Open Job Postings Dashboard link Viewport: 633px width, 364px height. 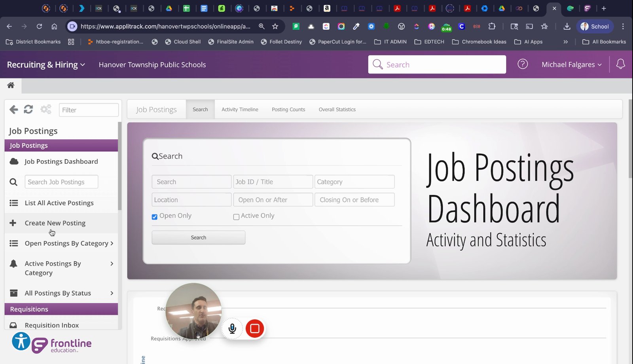pos(61,161)
